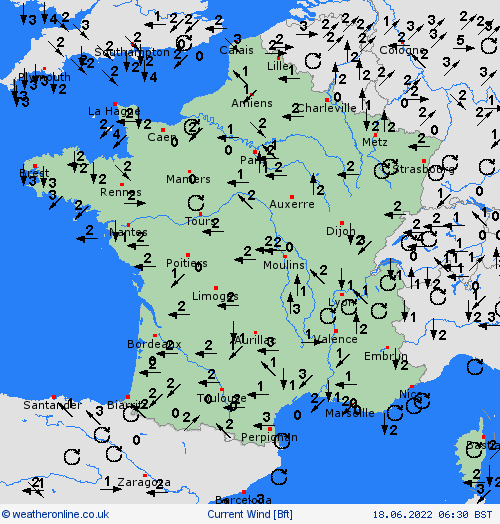
Task: Click the Charleville city label
Action: tap(327, 108)
